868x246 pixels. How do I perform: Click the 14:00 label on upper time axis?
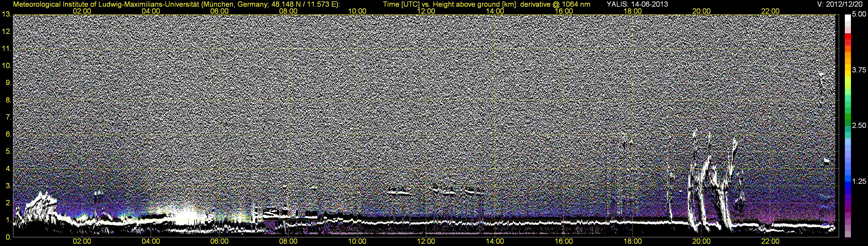495,11
